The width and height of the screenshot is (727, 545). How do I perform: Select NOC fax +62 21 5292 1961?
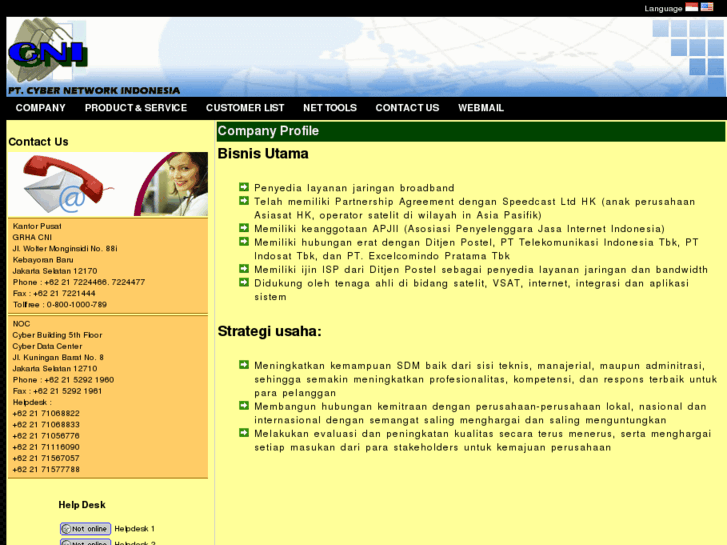pyautogui.click(x=57, y=391)
